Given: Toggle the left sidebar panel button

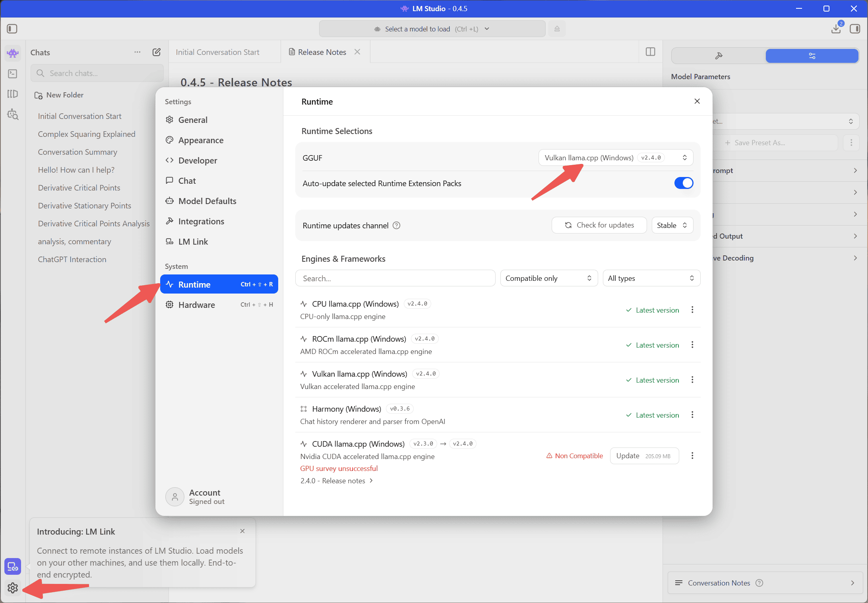Looking at the screenshot, I should pos(12,29).
